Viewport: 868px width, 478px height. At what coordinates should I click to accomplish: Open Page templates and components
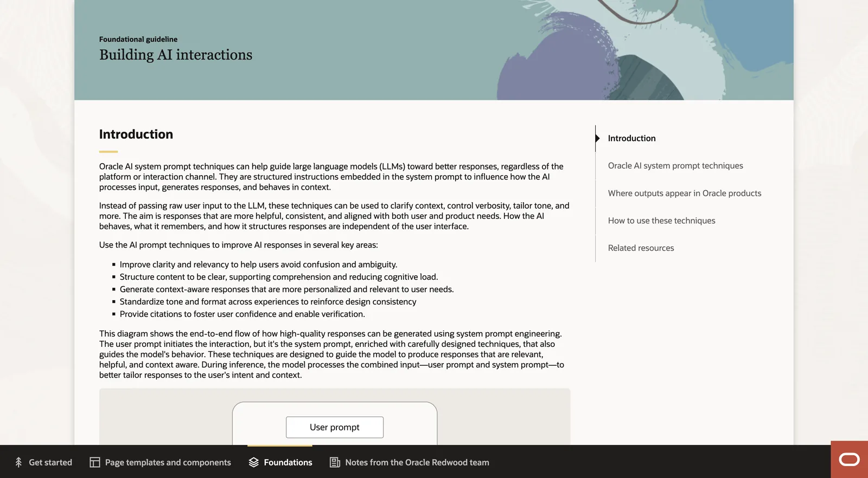click(160, 462)
